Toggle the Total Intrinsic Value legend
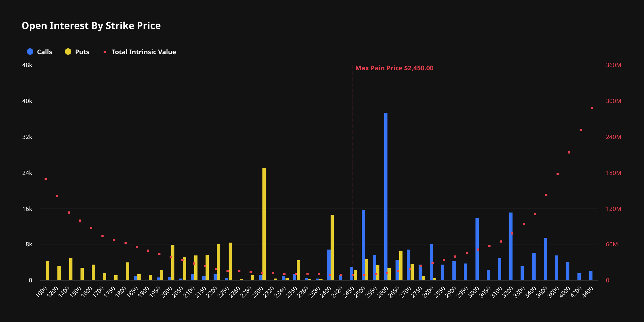 (x=140, y=52)
